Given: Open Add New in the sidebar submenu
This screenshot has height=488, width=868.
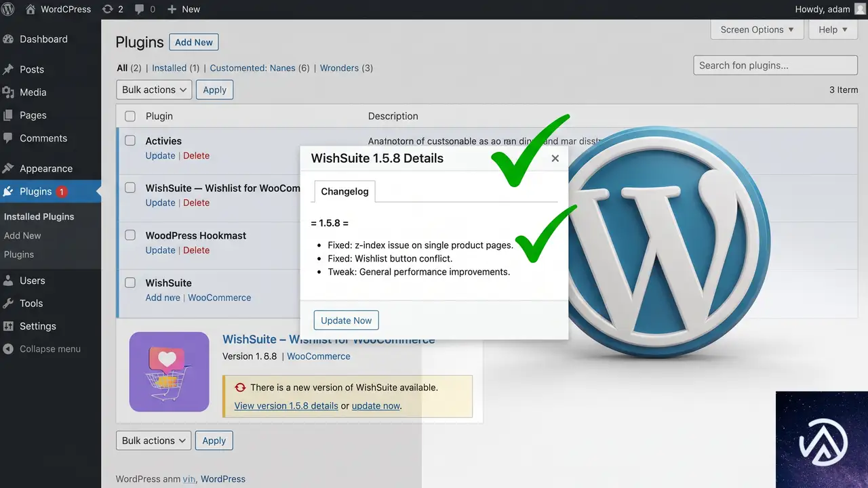Looking at the screenshot, I should 22,236.
